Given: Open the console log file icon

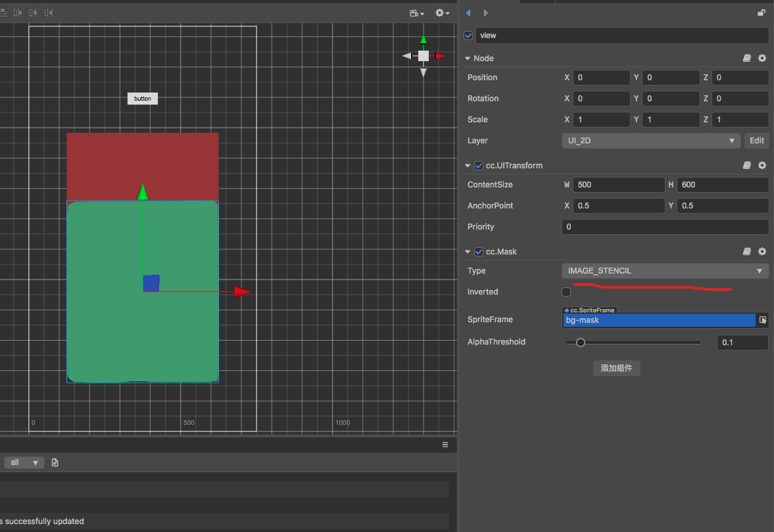Looking at the screenshot, I should [55, 462].
